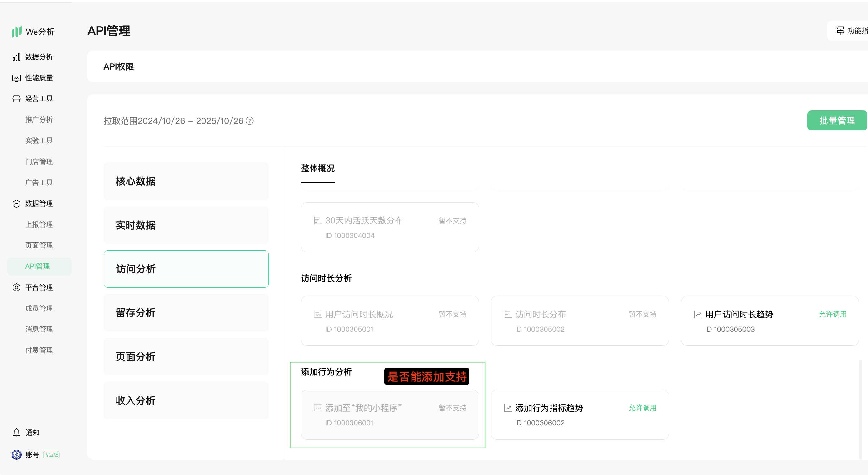Viewport: 868px width, 475px height.
Task: Click the 平台管理 hexagon icon
Action: (17, 287)
